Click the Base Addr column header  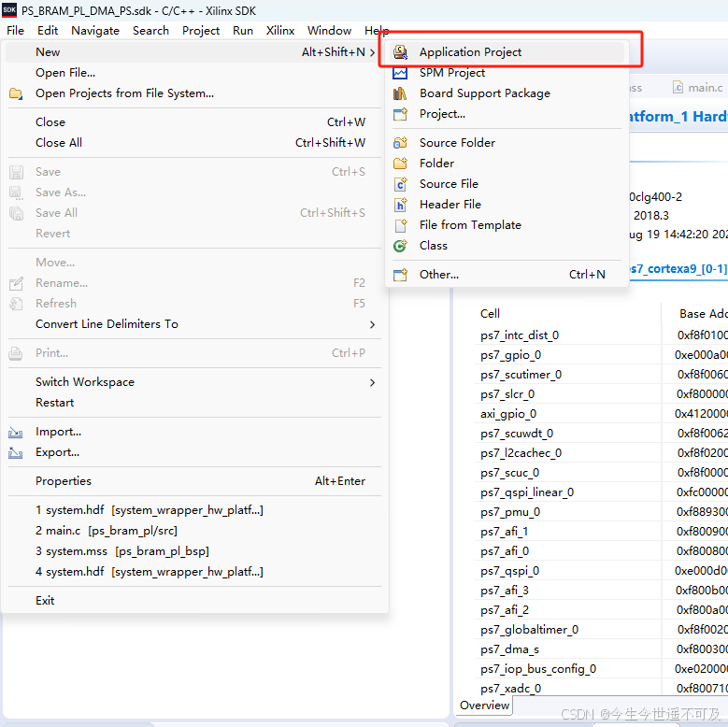pos(703,314)
